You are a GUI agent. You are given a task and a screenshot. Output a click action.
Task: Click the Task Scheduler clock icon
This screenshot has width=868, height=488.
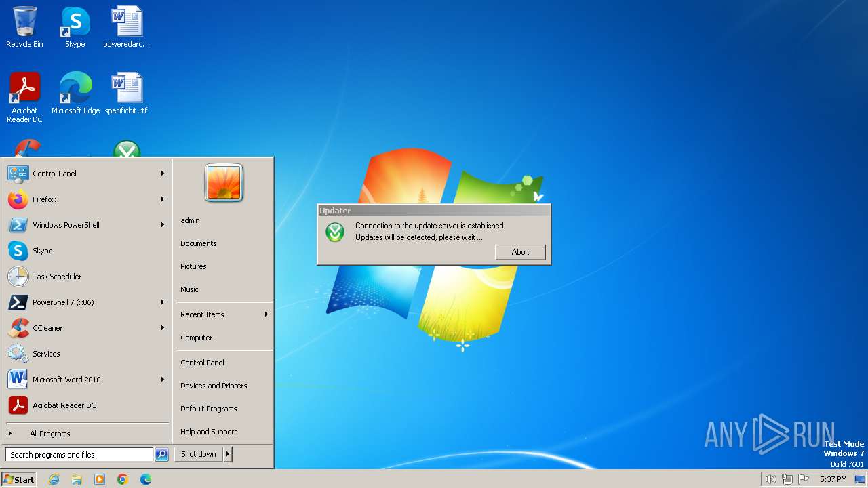18,277
